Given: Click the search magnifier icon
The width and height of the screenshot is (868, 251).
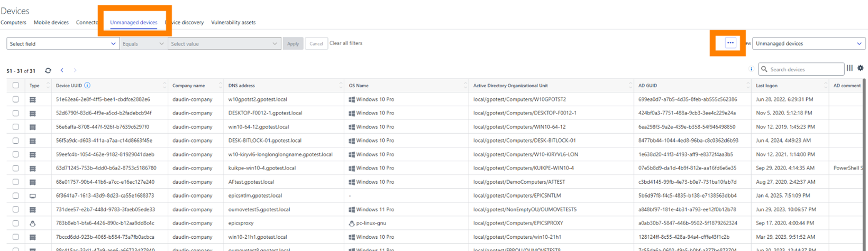Looking at the screenshot, I should pos(764,69).
